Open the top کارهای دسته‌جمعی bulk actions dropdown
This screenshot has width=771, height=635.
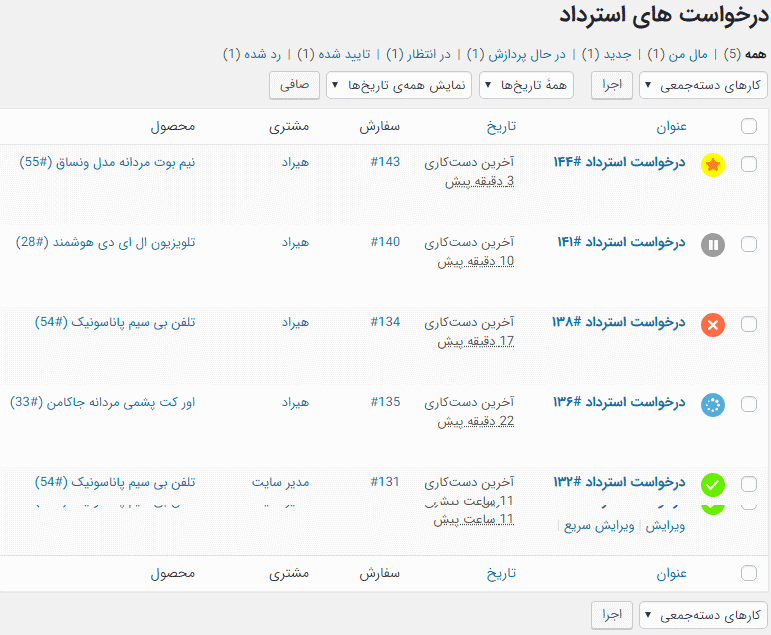point(703,86)
